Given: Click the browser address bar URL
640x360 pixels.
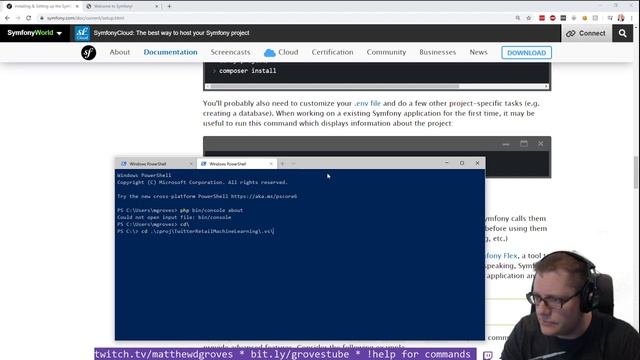Looking at the screenshot, I should [x=85, y=18].
